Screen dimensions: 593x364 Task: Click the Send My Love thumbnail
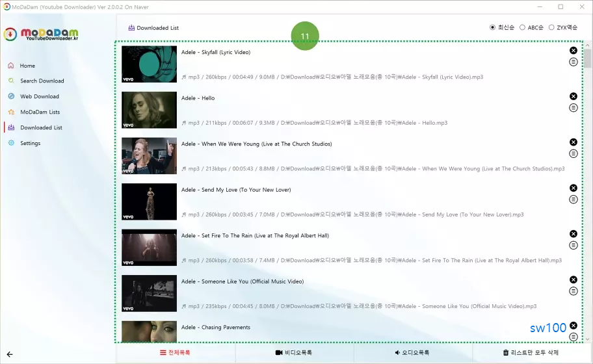point(149,201)
